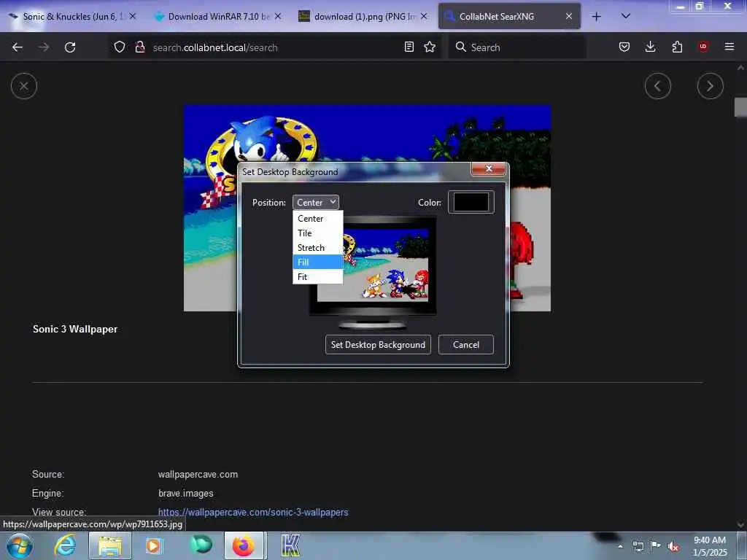The height and width of the screenshot is (560, 747).
Task: Launch Internet Explorer from the taskbar
Action: 65,545
